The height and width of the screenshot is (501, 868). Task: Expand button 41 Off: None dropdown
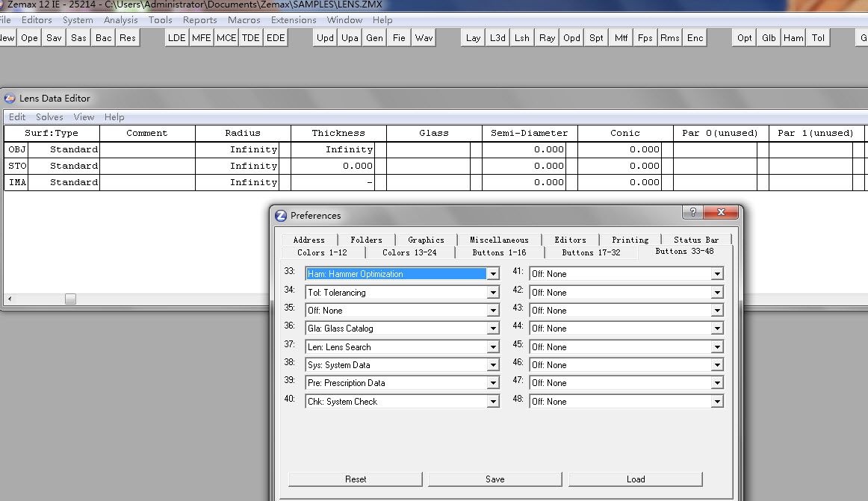point(717,274)
